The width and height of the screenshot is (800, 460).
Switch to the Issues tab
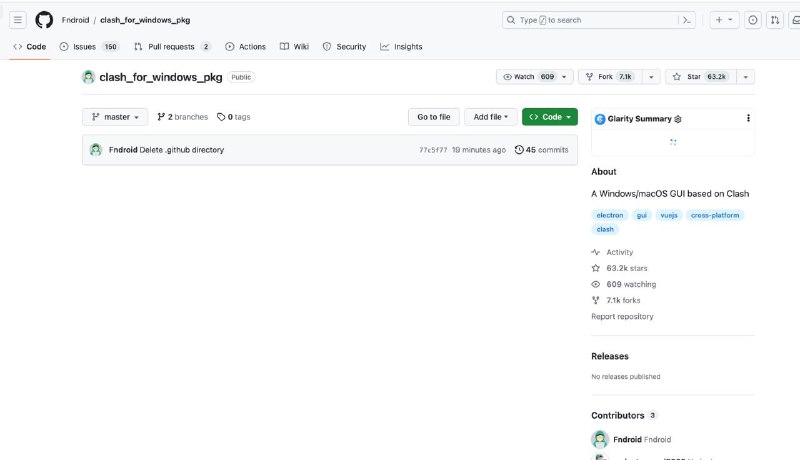[88, 47]
